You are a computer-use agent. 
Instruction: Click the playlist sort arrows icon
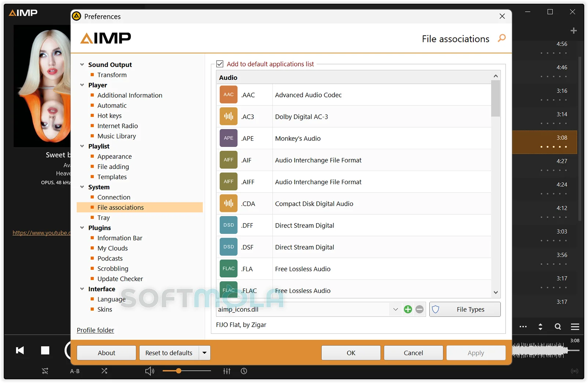point(540,326)
